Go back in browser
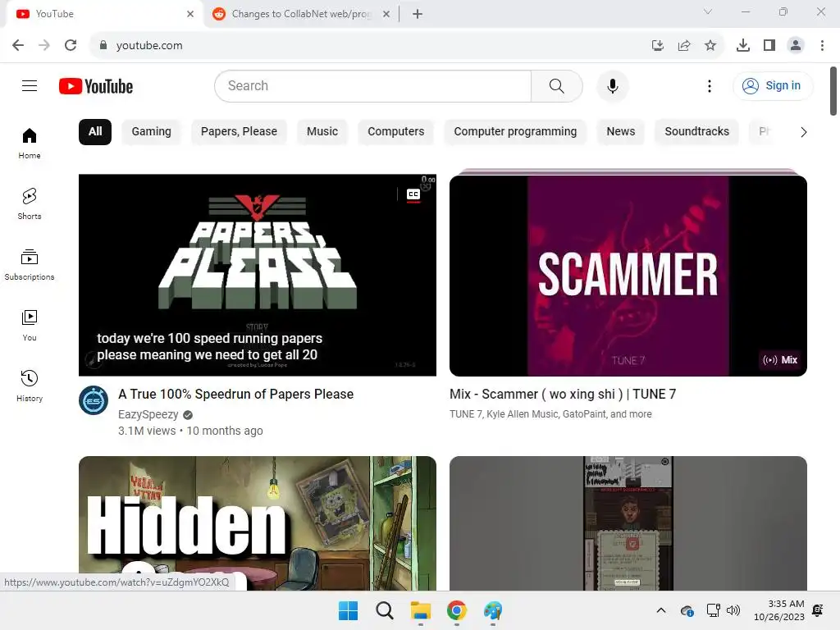 18,45
